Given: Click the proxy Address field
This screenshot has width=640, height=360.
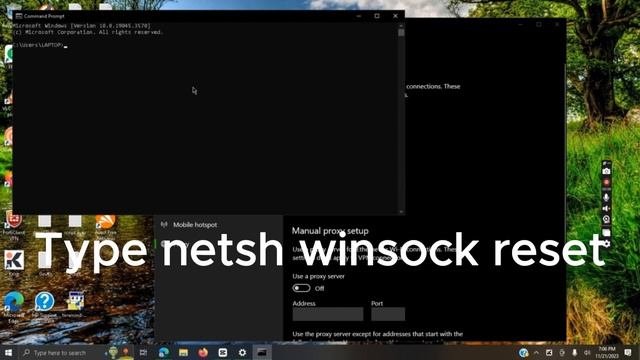Looking at the screenshot, I should (328, 314).
